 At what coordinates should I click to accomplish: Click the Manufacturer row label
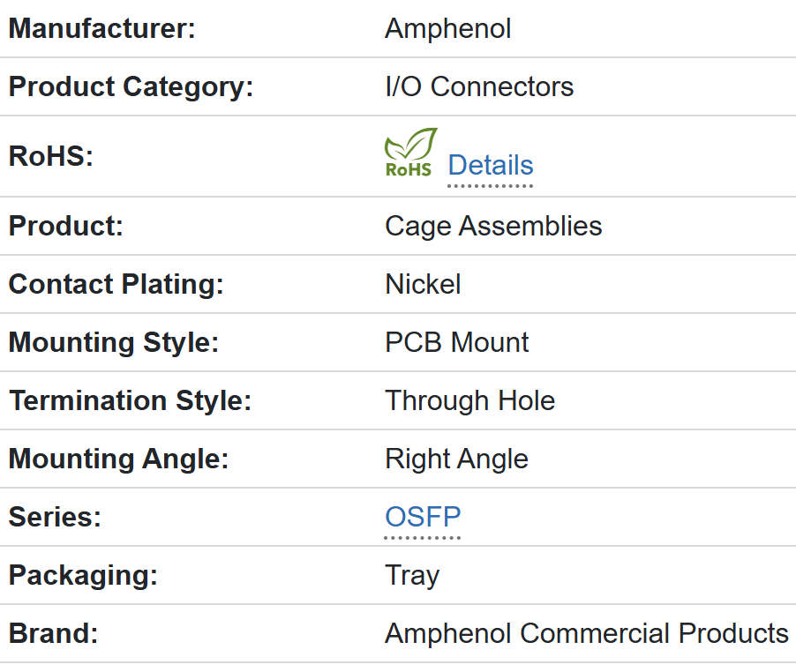coord(101,28)
